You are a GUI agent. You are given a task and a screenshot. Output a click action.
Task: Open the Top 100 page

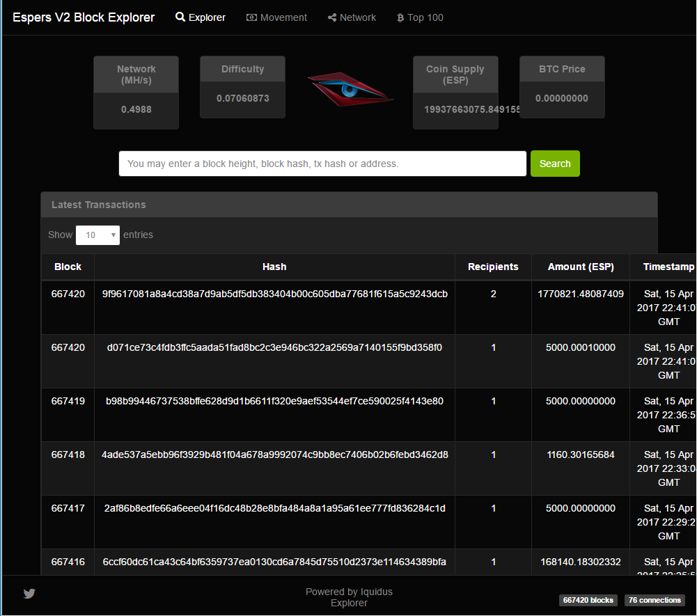coord(420,17)
